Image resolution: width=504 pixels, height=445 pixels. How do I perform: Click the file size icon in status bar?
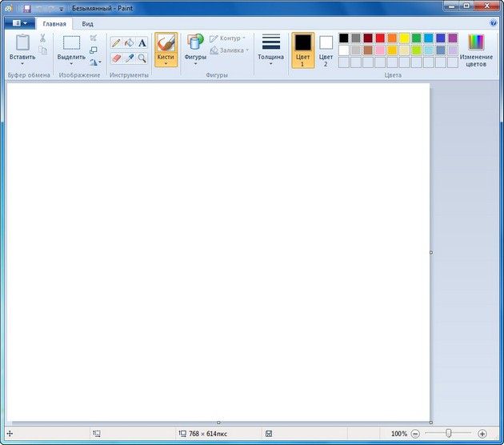pos(269,434)
